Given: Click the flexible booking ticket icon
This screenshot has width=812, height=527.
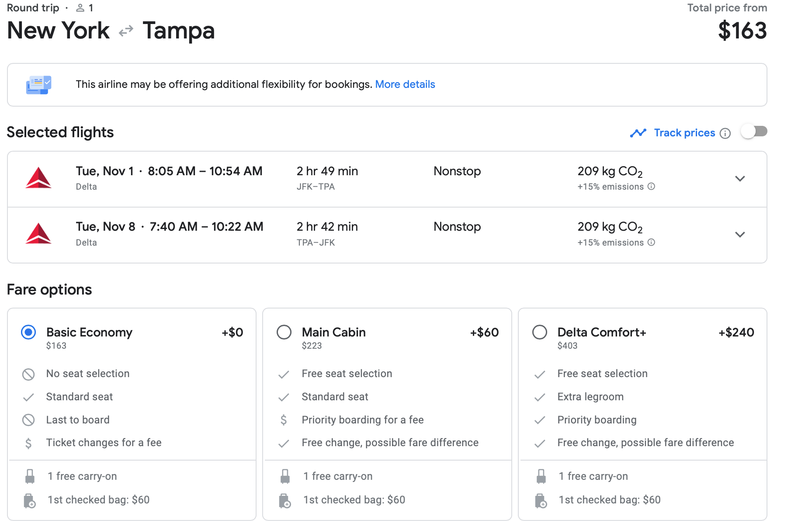Looking at the screenshot, I should coord(38,85).
